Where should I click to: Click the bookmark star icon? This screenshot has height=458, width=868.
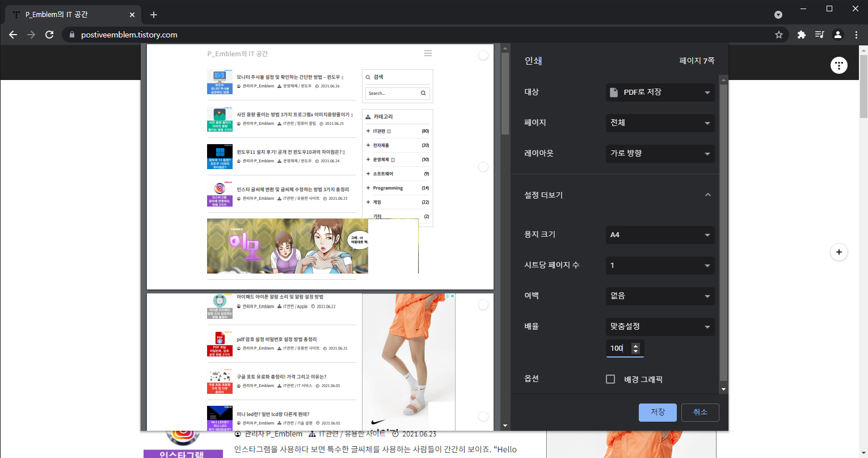[779, 34]
